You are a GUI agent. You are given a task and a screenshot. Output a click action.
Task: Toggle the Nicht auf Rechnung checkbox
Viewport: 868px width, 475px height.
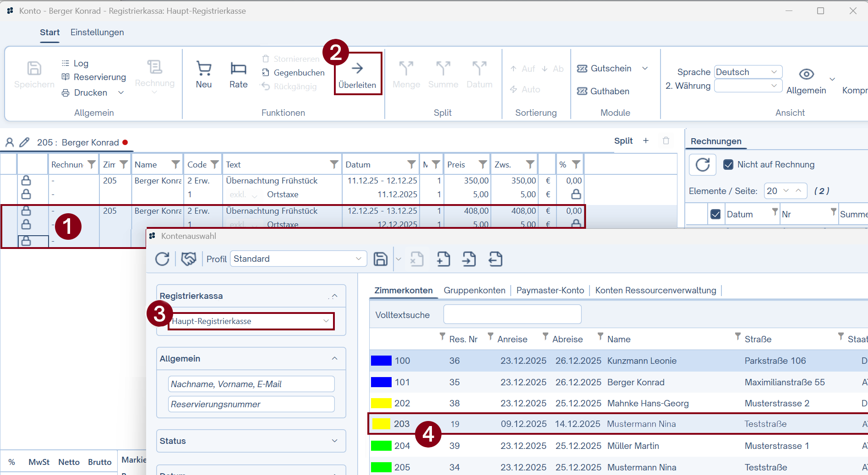728,165
